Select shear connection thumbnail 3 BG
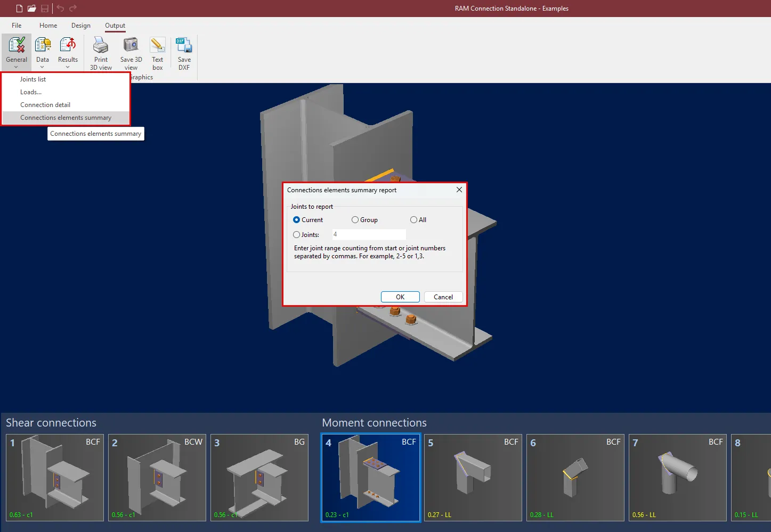 pos(259,478)
